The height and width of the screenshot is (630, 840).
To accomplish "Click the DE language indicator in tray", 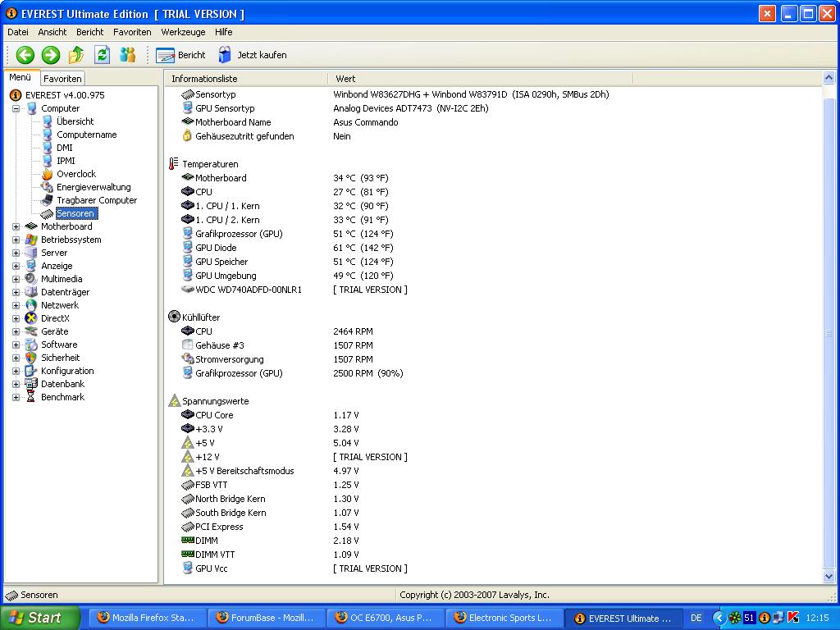I will click(696, 618).
